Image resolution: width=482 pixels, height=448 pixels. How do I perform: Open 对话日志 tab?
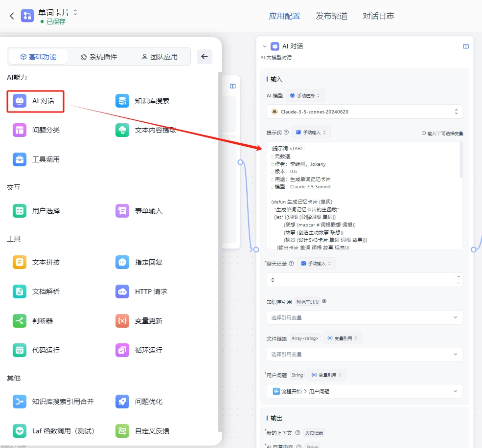coord(378,16)
